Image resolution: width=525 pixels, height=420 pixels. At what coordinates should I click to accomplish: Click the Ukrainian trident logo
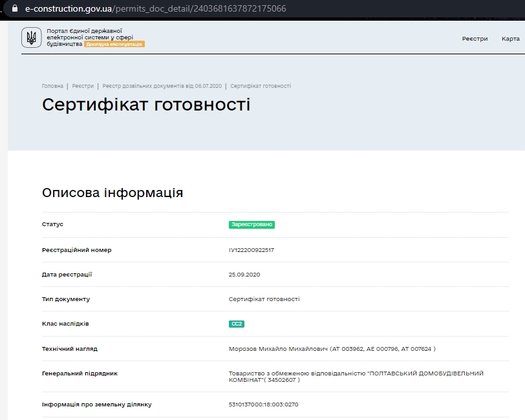click(32, 37)
